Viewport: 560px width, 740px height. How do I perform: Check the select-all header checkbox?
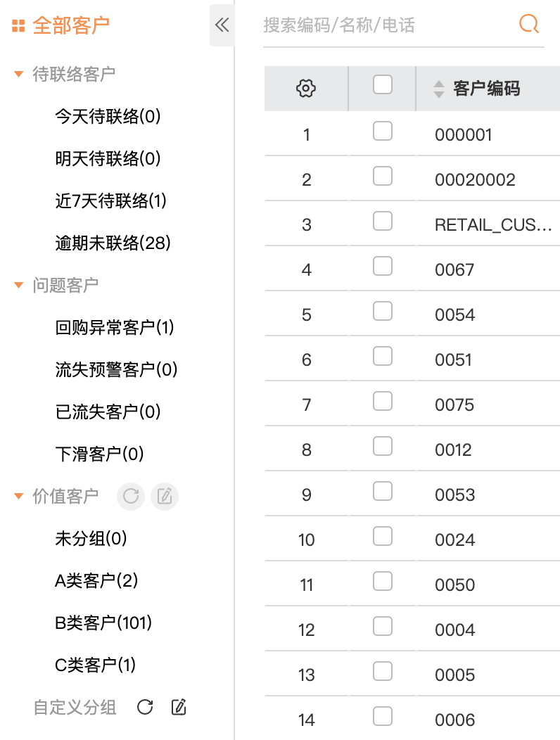383,85
